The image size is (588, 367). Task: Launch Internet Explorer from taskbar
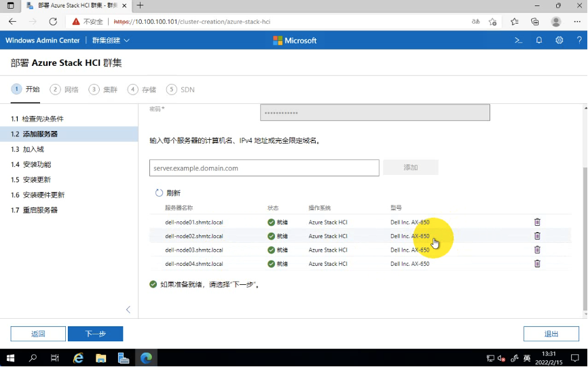click(x=78, y=358)
